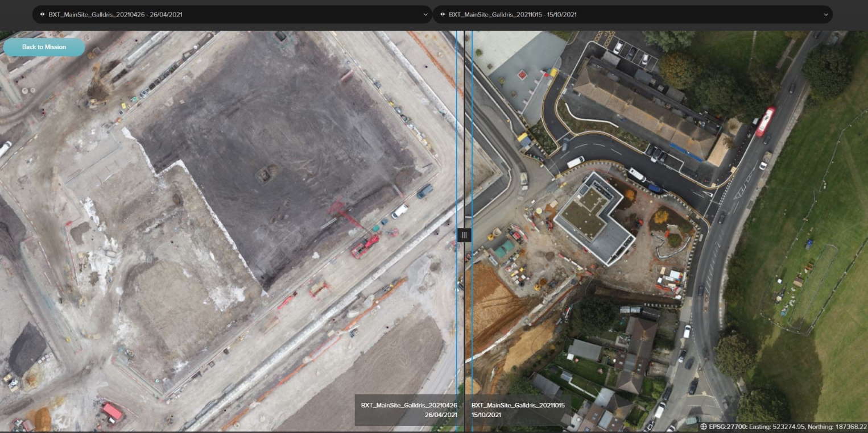Expand the left dataset dropdown chevron
The width and height of the screenshot is (868, 433).
(x=426, y=15)
